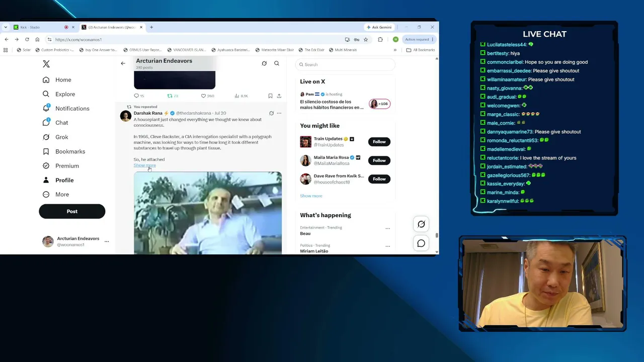644x362 pixels.
Task: Click the back arrow on profile header
Action: tap(123, 63)
